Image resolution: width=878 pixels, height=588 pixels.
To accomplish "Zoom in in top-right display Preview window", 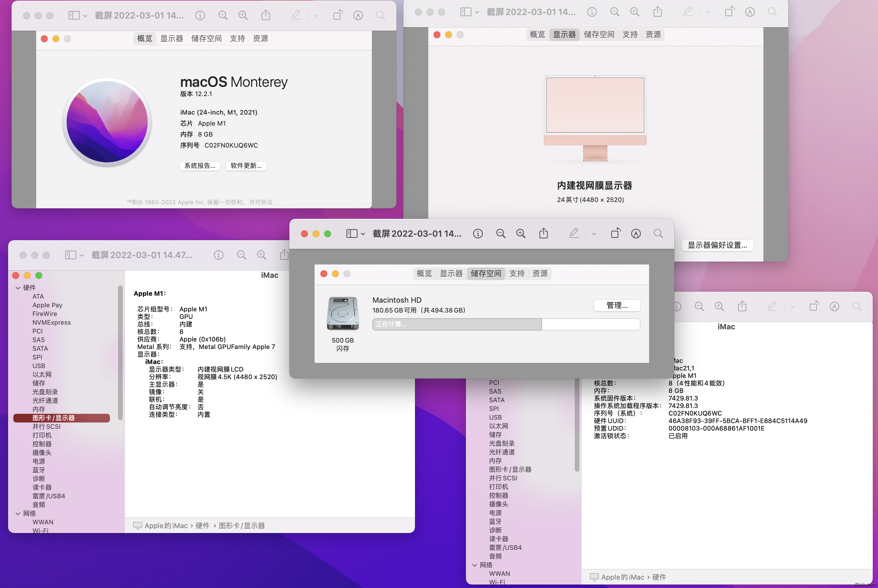I will pos(635,12).
